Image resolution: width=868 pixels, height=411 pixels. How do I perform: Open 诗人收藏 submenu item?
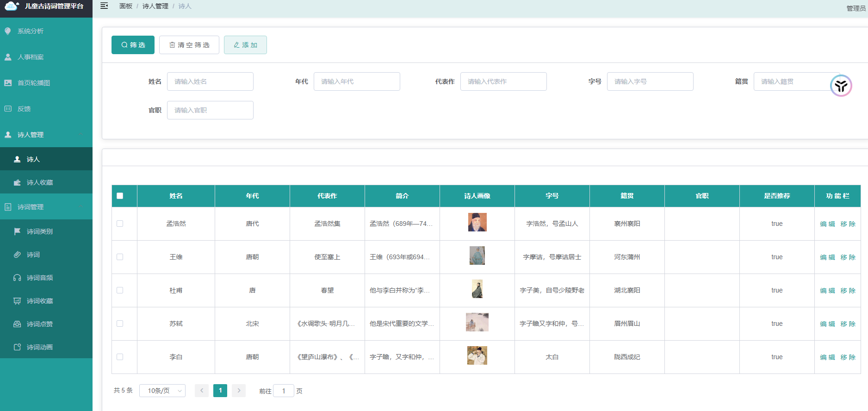click(x=46, y=182)
